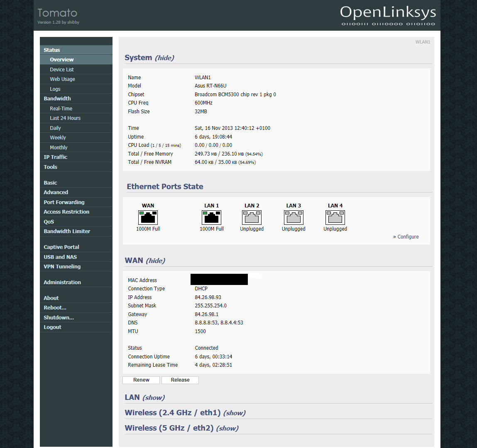Open Port Forwarding in the sidebar

(x=64, y=202)
